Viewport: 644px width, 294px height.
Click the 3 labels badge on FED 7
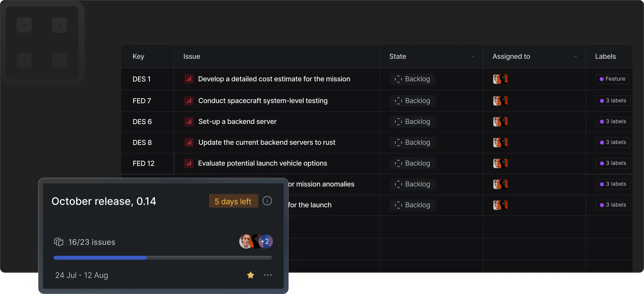(x=613, y=101)
